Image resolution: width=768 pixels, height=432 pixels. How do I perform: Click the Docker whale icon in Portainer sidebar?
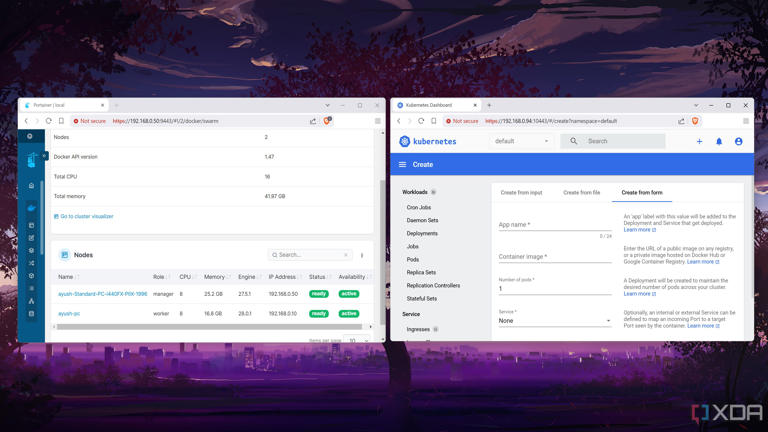(x=31, y=208)
